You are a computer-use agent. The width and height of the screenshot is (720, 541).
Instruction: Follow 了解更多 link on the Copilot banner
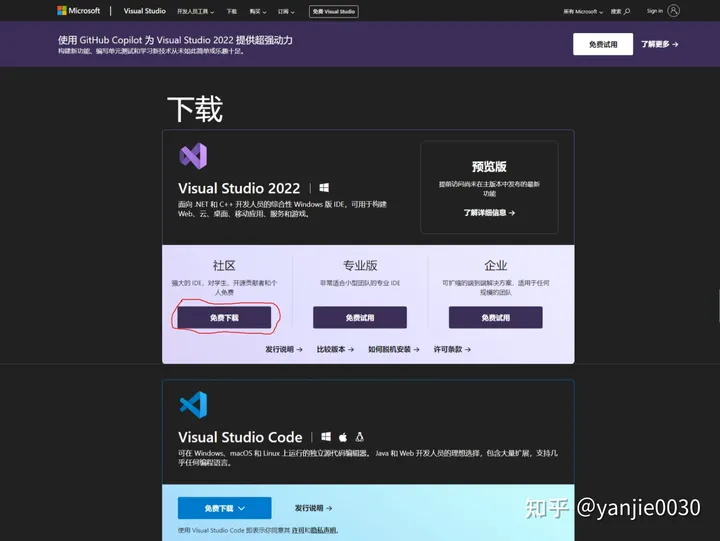(660, 44)
